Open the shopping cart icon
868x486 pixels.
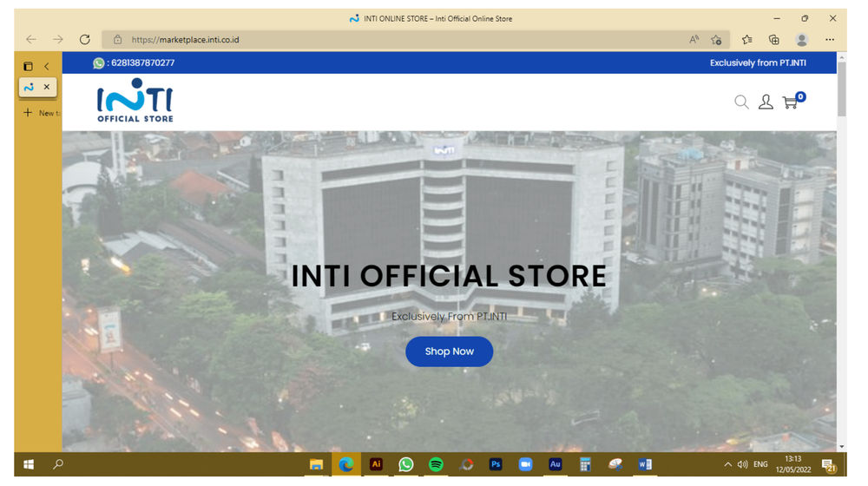tap(792, 101)
